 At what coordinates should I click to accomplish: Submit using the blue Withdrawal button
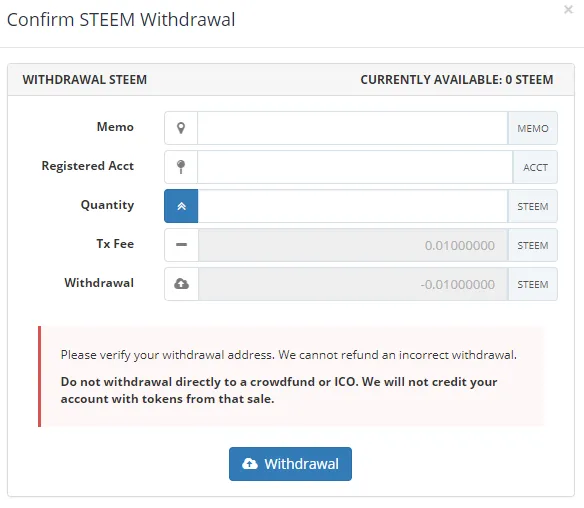(x=291, y=464)
